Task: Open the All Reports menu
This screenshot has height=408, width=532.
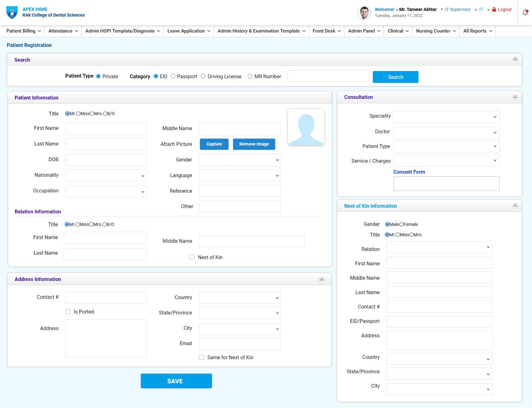Action: click(478, 31)
